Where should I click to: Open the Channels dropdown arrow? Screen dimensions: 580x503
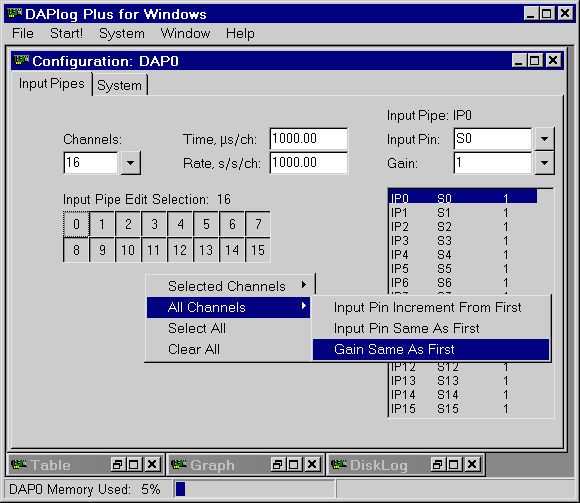coord(130,162)
